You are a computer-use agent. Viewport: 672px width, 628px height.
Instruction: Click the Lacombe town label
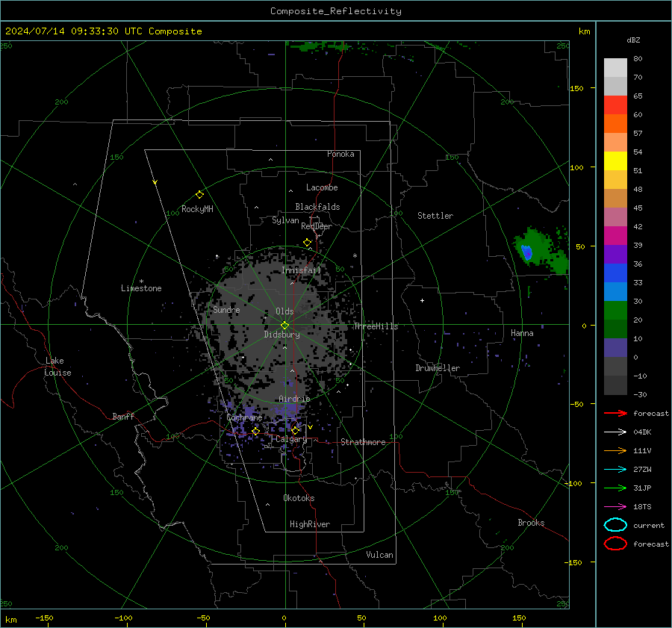322,187
